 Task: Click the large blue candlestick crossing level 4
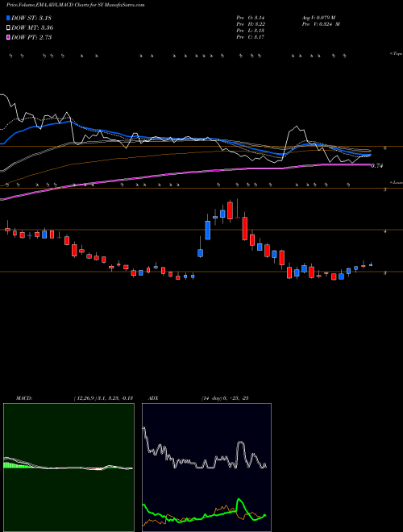click(x=208, y=230)
